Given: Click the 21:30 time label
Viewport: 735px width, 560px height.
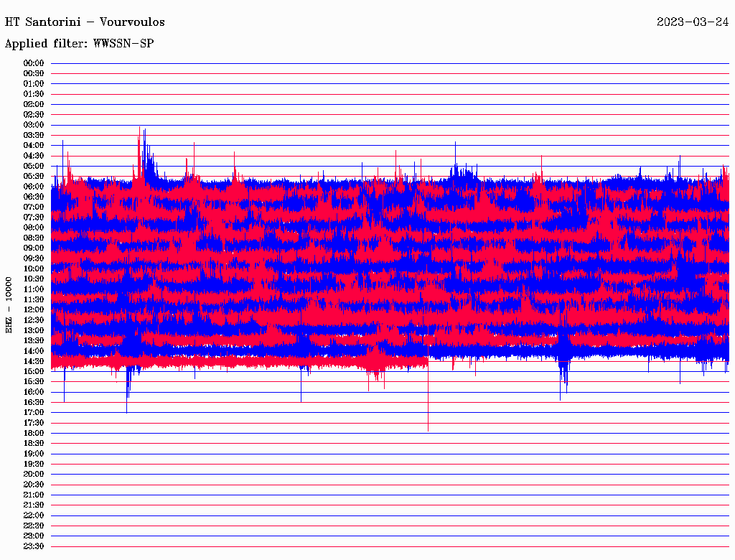Looking at the screenshot, I should [34, 505].
